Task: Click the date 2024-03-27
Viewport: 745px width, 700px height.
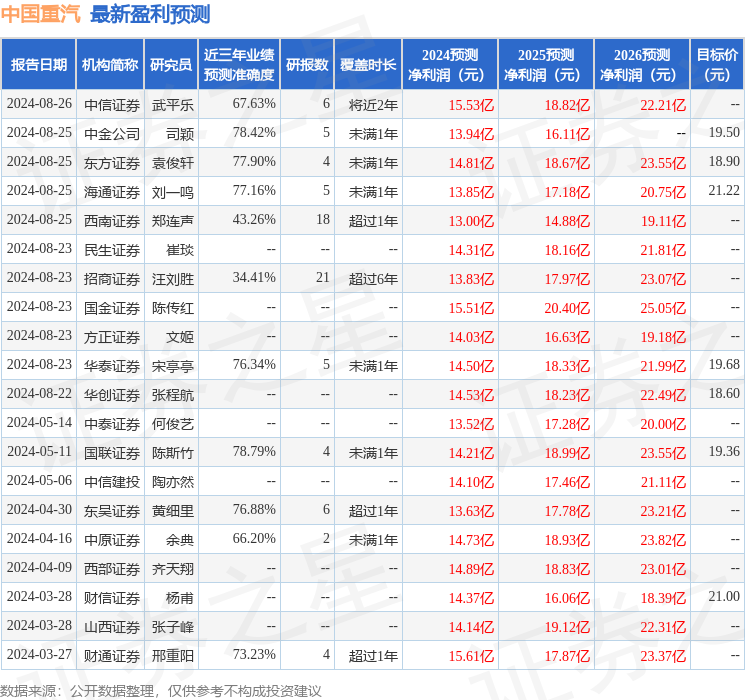Action: point(39,654)
